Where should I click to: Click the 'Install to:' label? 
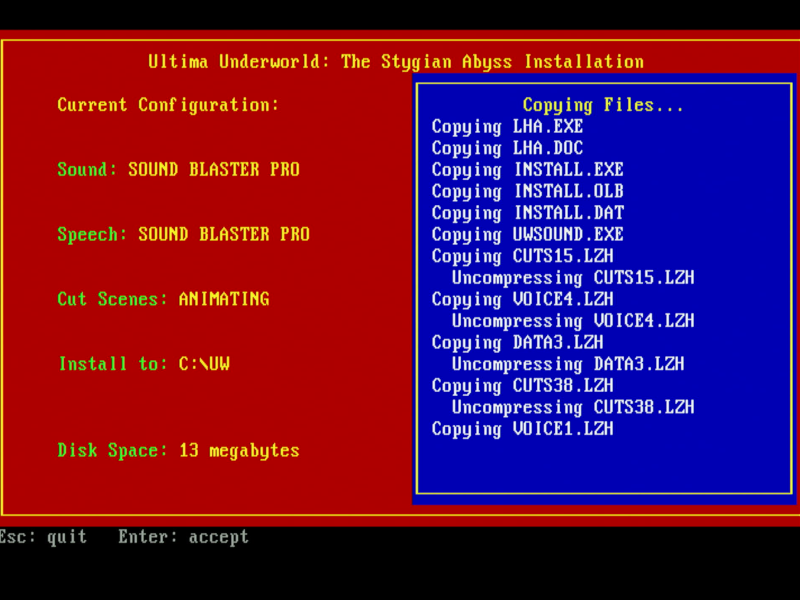(x=113, y=364)
